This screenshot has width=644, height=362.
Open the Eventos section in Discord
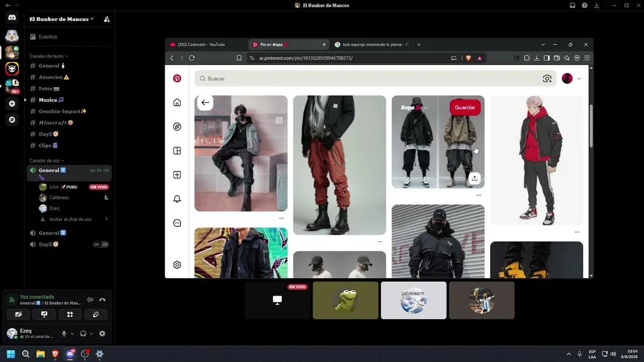coord(69,37)
